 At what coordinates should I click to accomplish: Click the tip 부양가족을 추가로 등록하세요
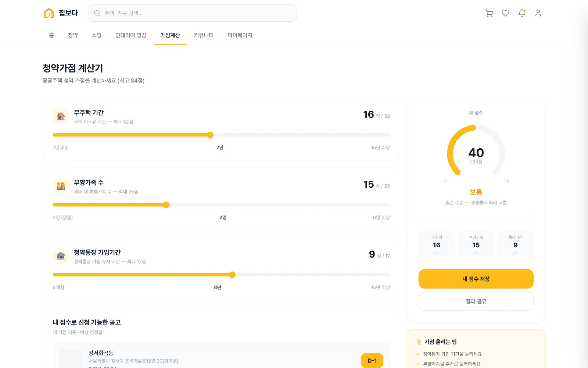tap(452, 364)
